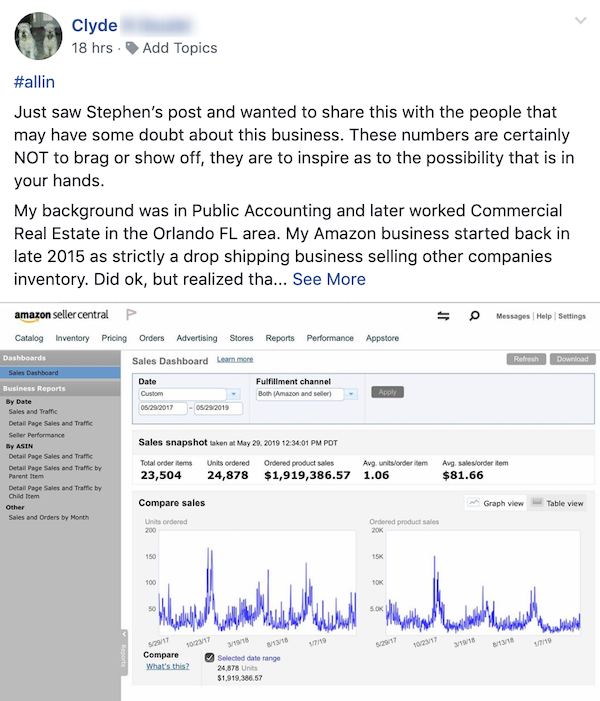
Task: Toggle the Selected date range checkbox
Action: click(x=208, y=657)
